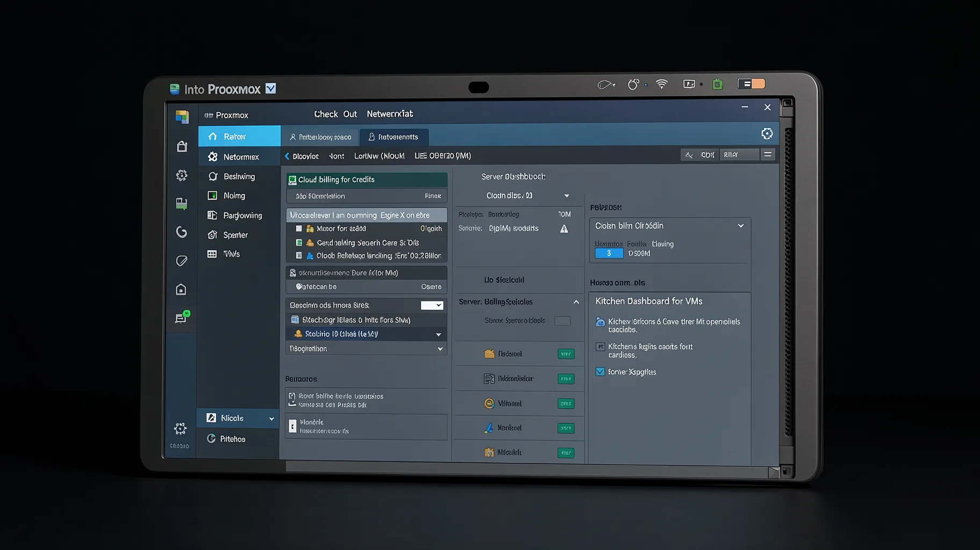Viewport: 980px width, 550px height.
Task: Open the Netormex sidebar item
Action: 240,157
